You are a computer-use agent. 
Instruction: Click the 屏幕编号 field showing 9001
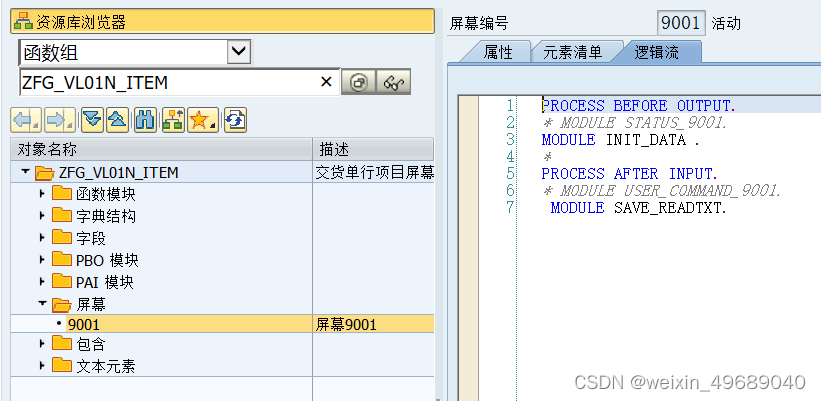pyautogui.click(x=681, y=23)
